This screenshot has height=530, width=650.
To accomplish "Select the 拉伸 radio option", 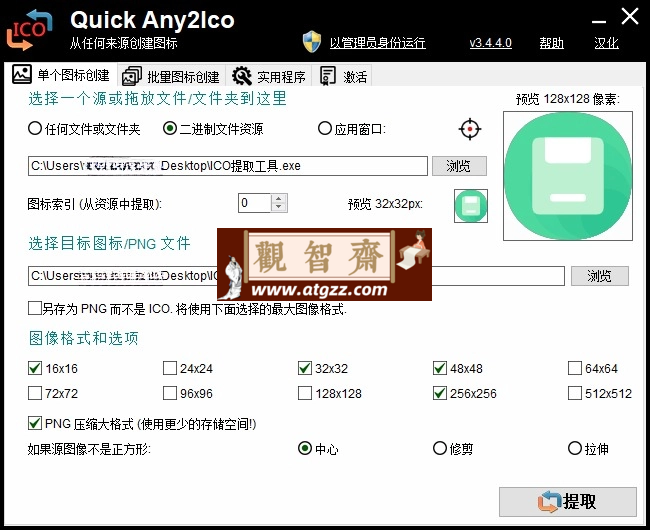I will coord(588,448).
